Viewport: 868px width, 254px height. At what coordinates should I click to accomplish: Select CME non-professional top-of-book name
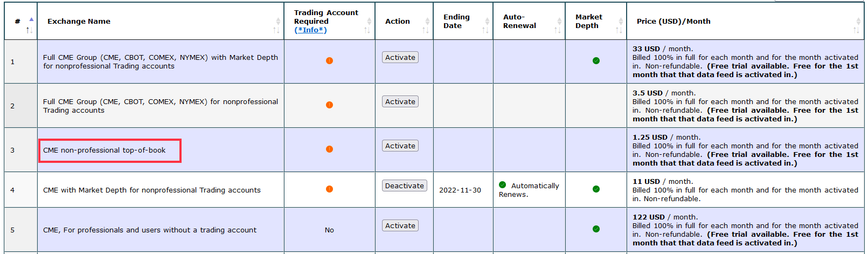click(105, 150)
